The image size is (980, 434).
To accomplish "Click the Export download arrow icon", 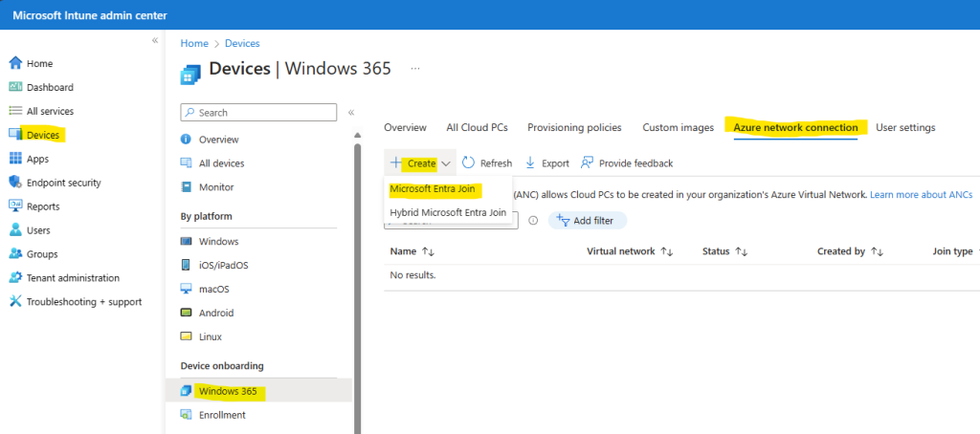I will (530, 163).
